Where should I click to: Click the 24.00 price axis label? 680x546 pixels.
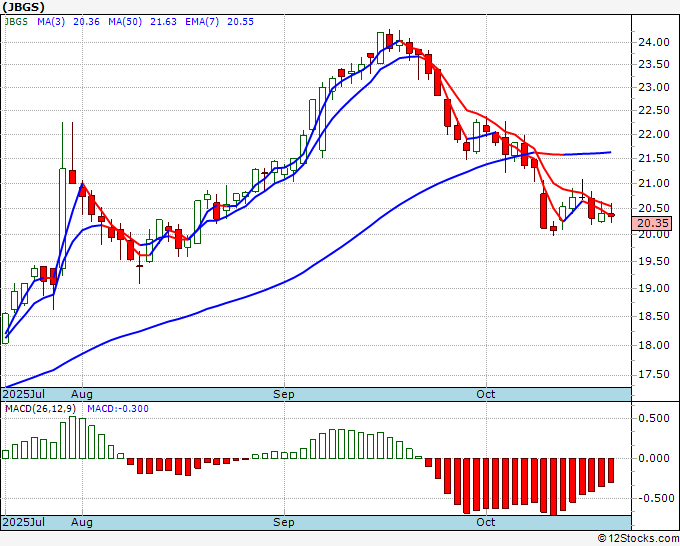(654, 43)
